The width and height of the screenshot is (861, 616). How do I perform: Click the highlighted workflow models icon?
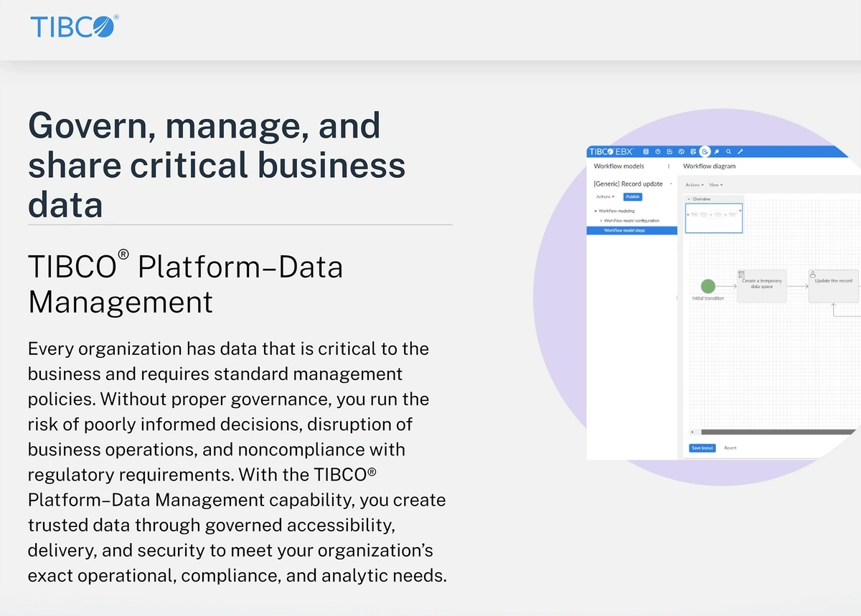tap(705, 151)
